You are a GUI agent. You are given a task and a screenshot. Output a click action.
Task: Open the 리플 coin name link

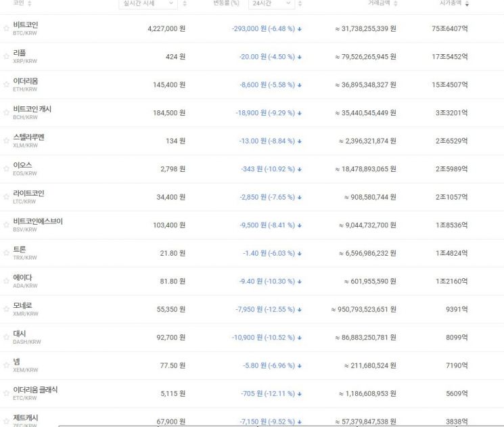pyautogui.click(x=20, y=53)
